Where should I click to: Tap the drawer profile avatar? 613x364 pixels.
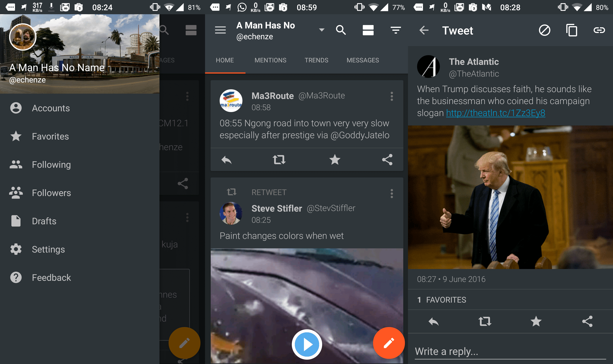pyautogui.click(x=23, y=37)
